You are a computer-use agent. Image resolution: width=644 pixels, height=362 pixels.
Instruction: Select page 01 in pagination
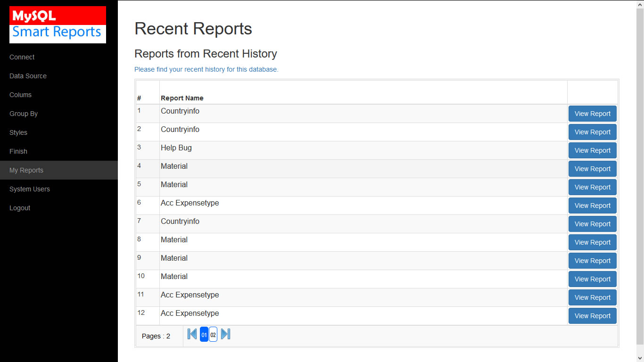(204, 335)
